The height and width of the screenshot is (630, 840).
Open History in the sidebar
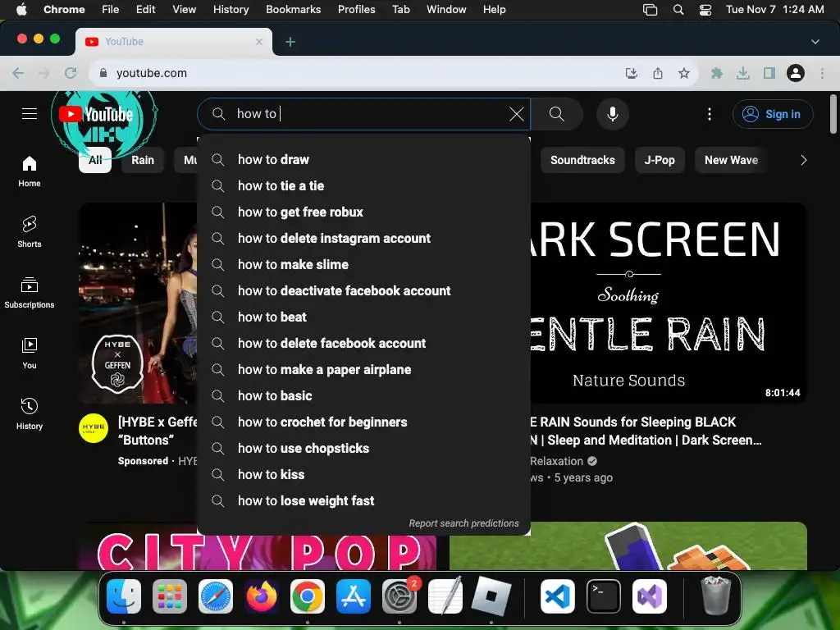[x=30, y=413]
